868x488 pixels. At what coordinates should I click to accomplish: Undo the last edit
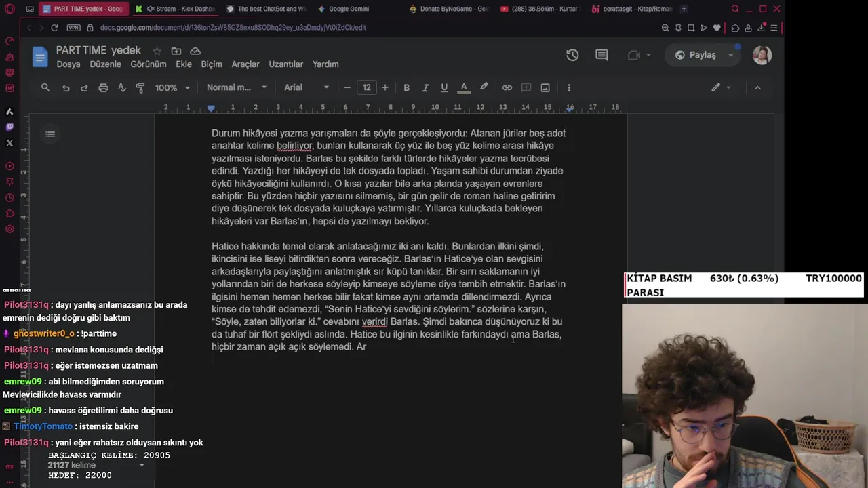click(66, 87)
